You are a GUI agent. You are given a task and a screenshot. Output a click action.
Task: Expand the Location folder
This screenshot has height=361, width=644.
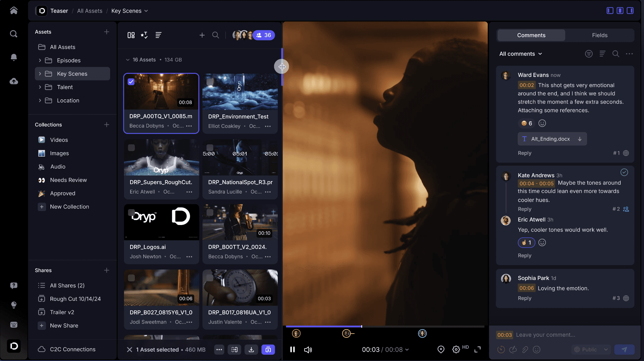(x=40, y=101)
